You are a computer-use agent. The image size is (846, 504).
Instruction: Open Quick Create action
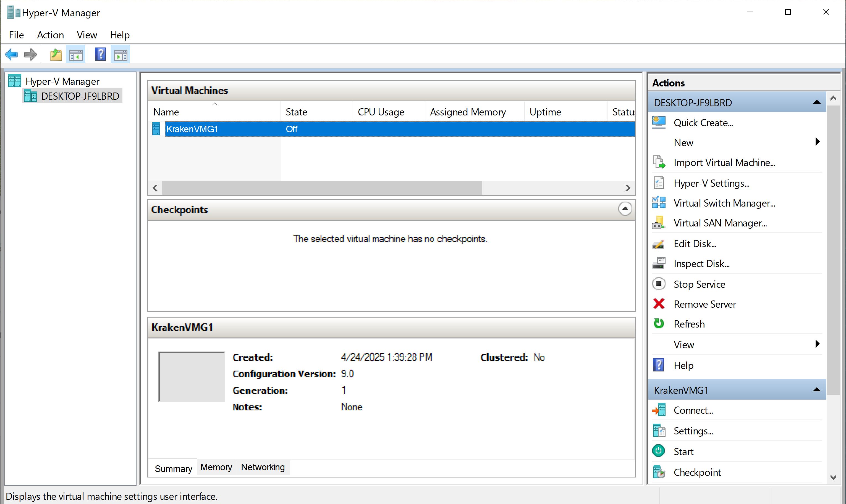click(703, 123)
